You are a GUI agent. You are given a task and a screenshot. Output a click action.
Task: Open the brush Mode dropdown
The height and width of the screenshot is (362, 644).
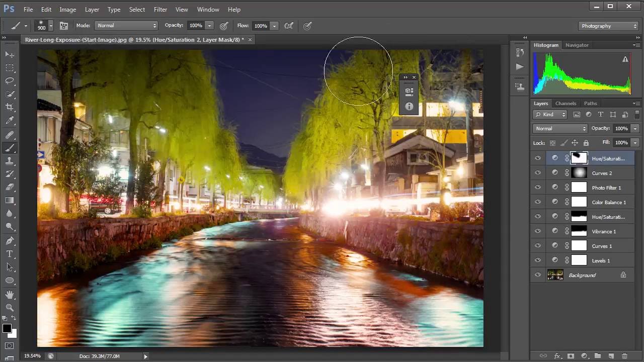tap(126, 26)
